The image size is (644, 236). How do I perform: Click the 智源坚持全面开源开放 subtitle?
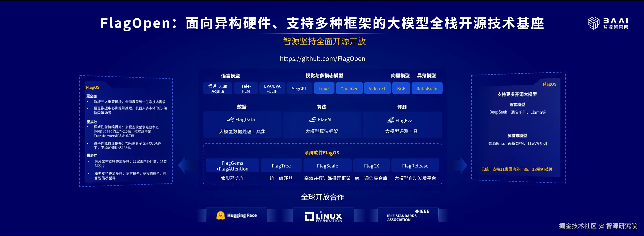[324, 41]
